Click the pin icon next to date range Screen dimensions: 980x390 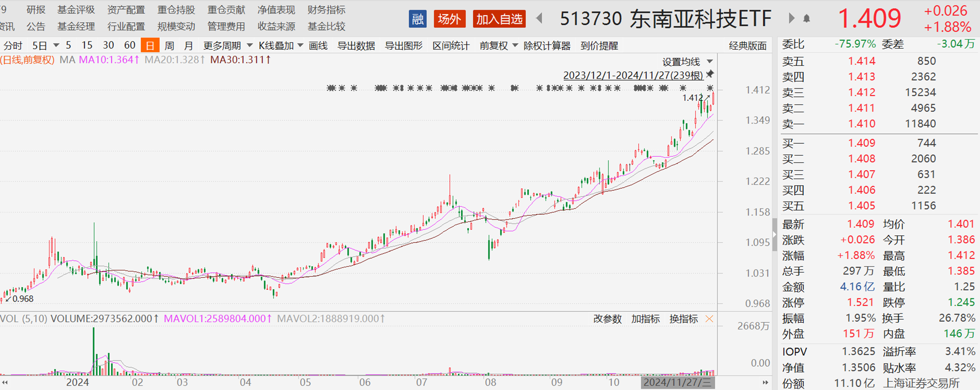coord(711,74)
